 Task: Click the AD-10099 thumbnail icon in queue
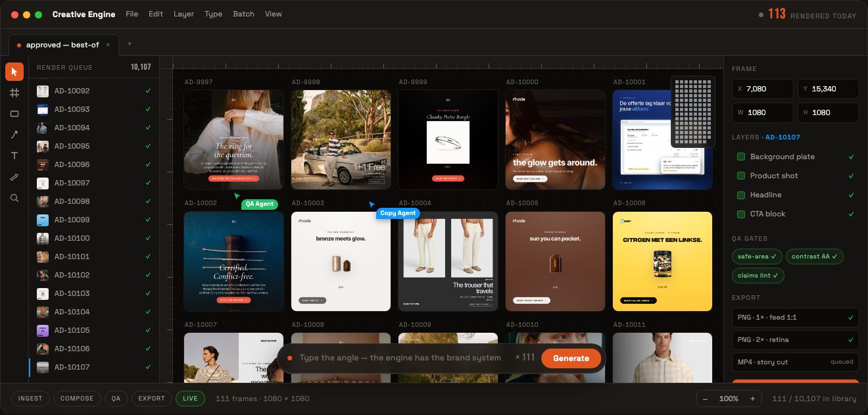coord(43,220)
